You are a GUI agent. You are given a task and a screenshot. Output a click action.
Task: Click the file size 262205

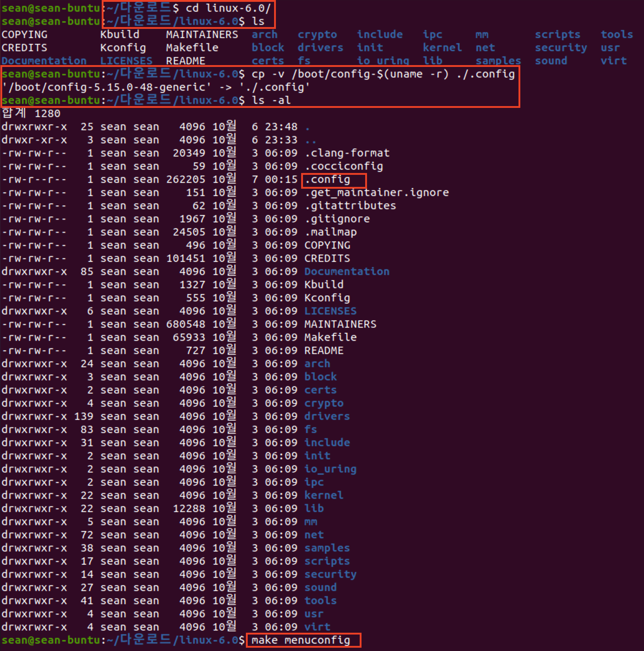tap(186, 180)
